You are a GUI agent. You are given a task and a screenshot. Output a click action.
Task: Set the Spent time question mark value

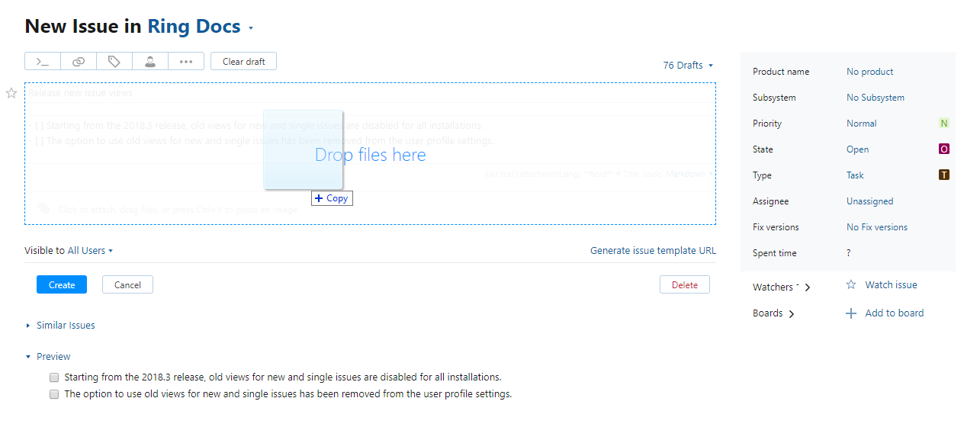(849, 253)
